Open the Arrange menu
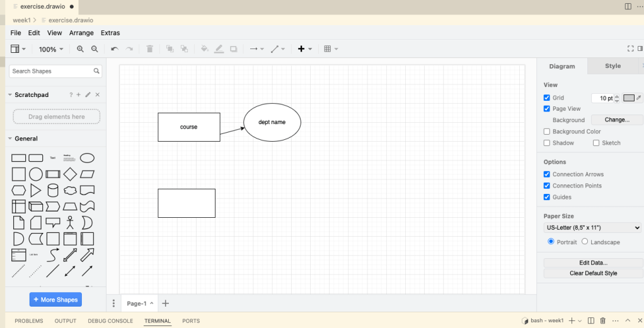 coord(81,33)
